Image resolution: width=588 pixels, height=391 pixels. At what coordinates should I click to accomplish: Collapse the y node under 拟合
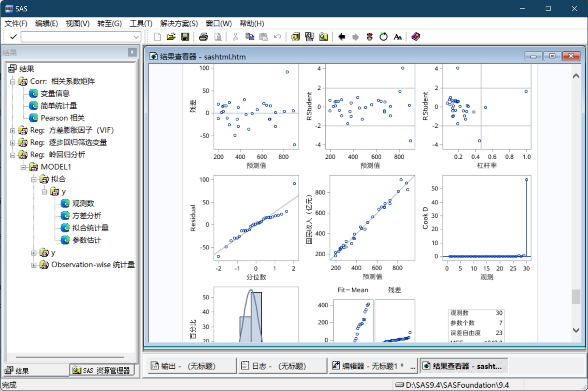[44, 192]
